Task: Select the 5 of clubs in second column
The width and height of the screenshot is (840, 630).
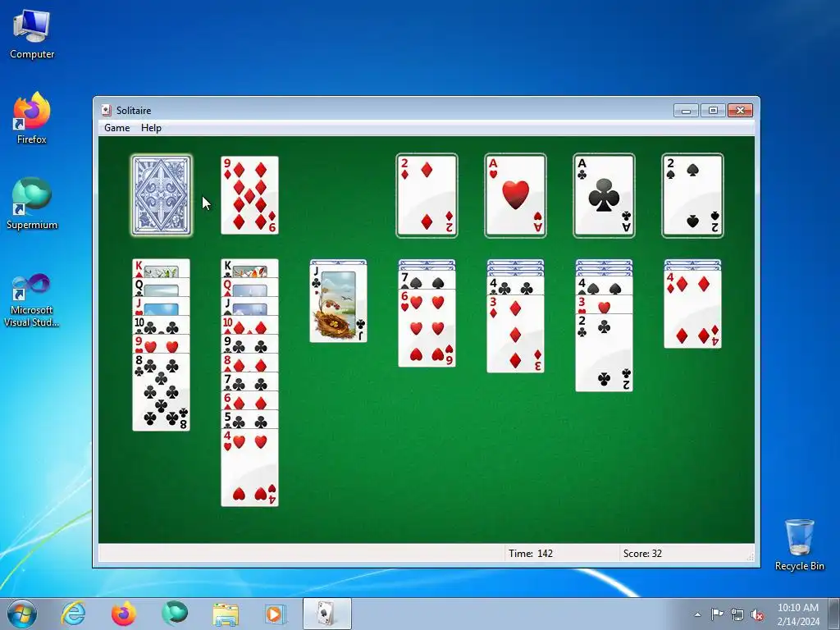Action: point(249,419)
